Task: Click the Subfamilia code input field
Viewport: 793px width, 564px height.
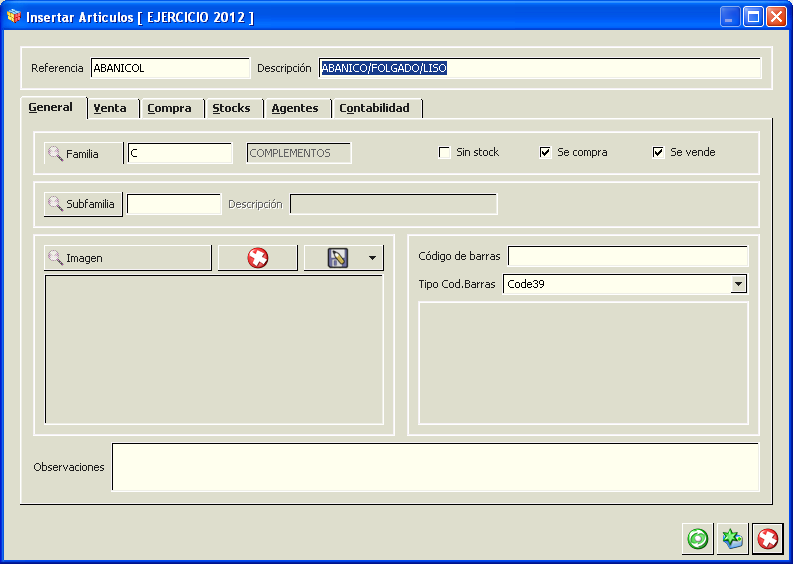Action: coord(174,204)
